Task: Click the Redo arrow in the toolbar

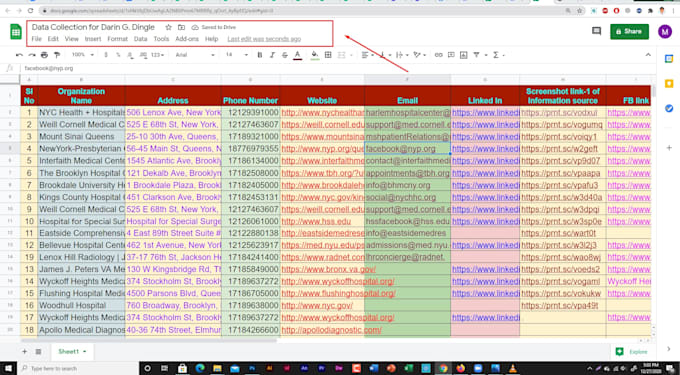Action: (32, 55)
